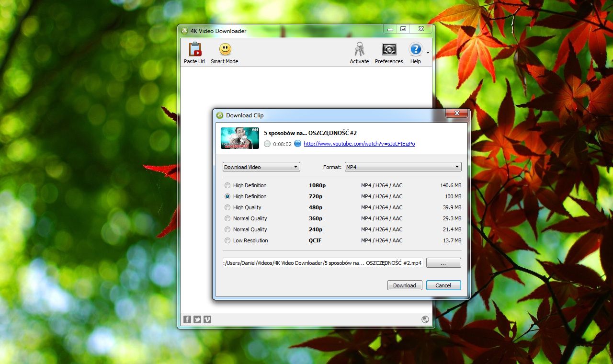Image resolution: width=613 pixels, height=364 pixels.
Task: Click the clock duration icon
Action: [x=267, y=144]
